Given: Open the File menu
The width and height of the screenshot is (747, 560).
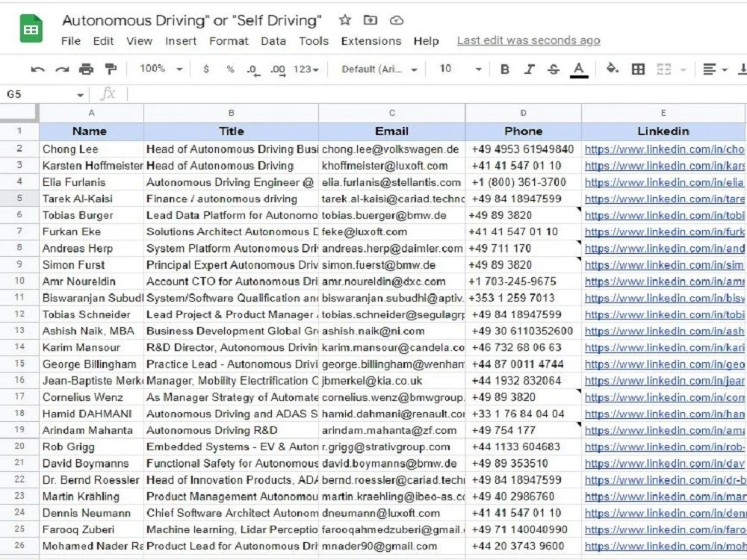Looking at the screenshot, I should (x=70, y=41).
